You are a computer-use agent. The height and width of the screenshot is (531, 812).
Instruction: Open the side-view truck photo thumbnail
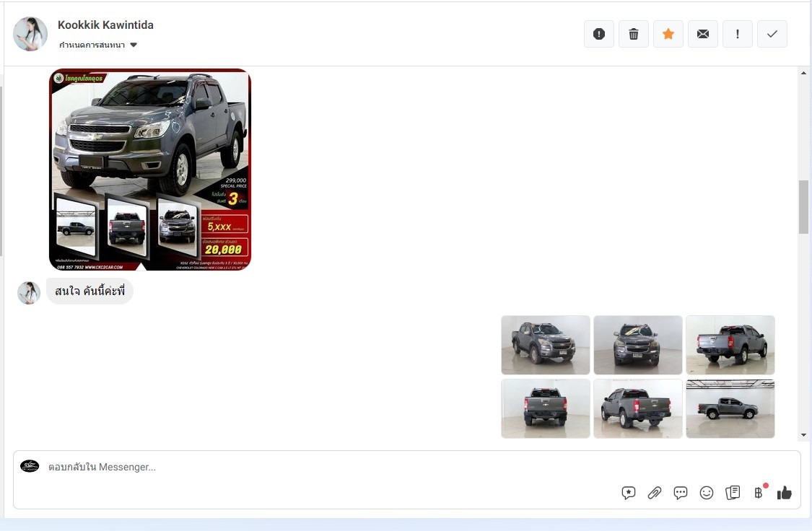[x=730, y=409]
